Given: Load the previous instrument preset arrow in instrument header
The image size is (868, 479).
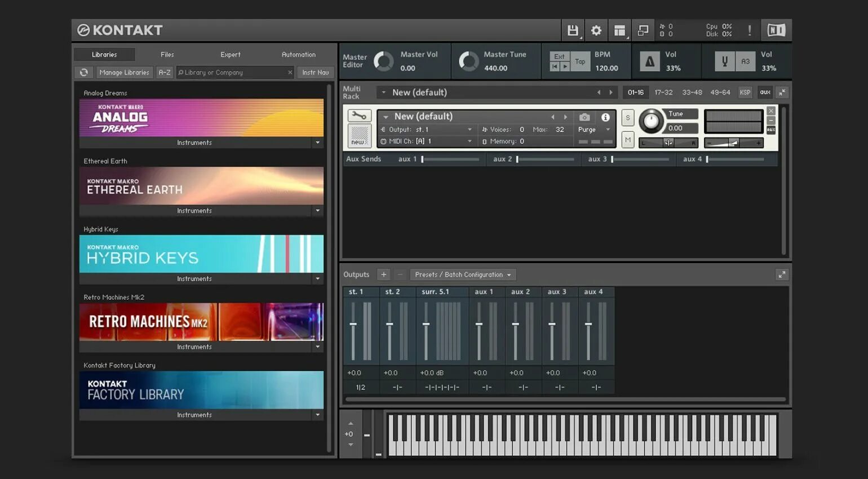Looking at the screenshot, I should pos(553,117).
